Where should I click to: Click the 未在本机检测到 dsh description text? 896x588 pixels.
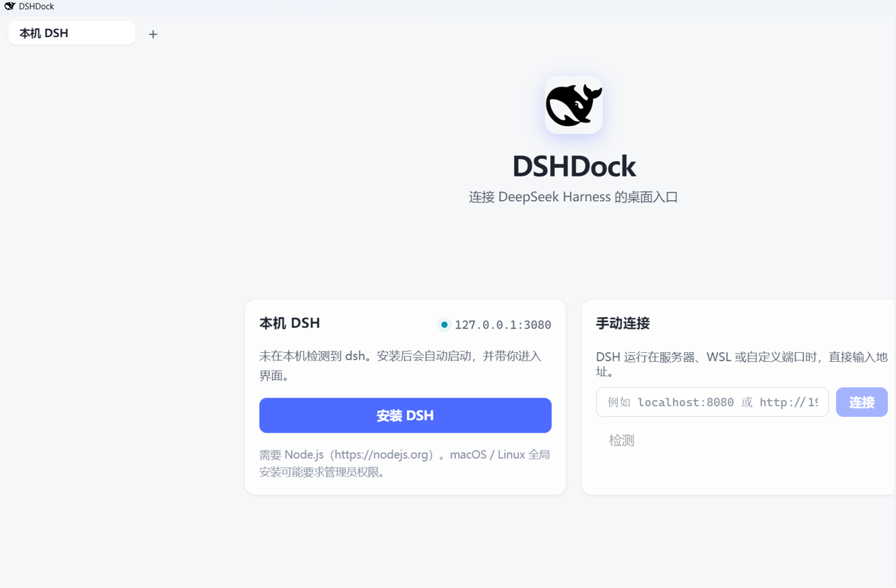tap(401, 366)
